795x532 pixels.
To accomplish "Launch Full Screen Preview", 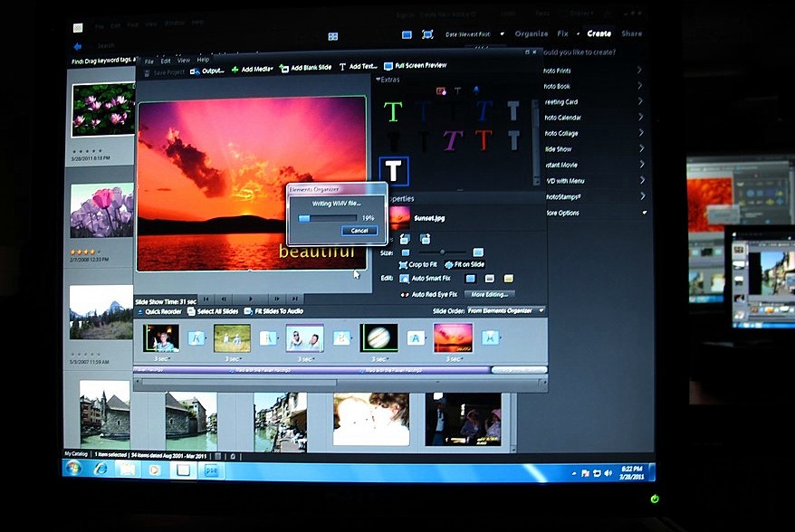I will 388,67.
